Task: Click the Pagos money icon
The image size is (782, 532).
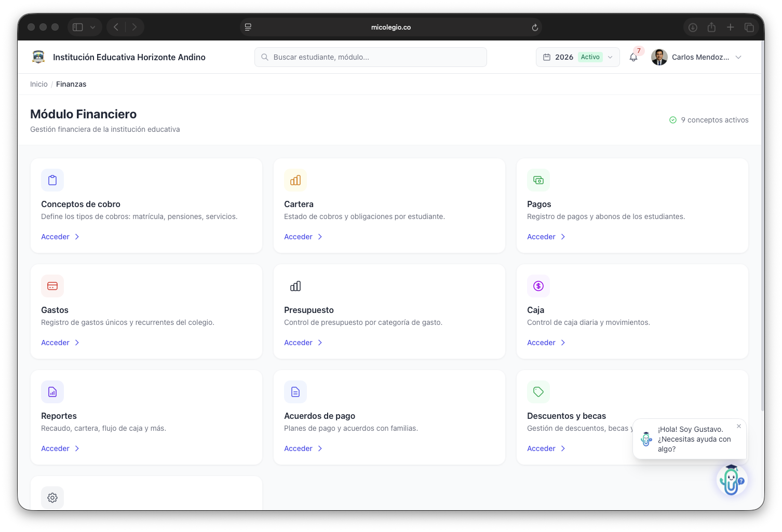Action: tap(538, 180)
